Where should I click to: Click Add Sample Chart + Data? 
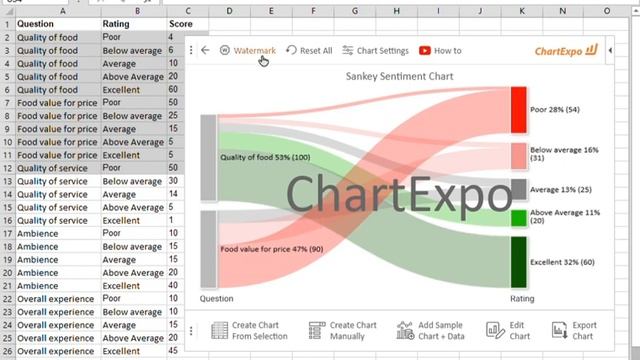(430, 331)
